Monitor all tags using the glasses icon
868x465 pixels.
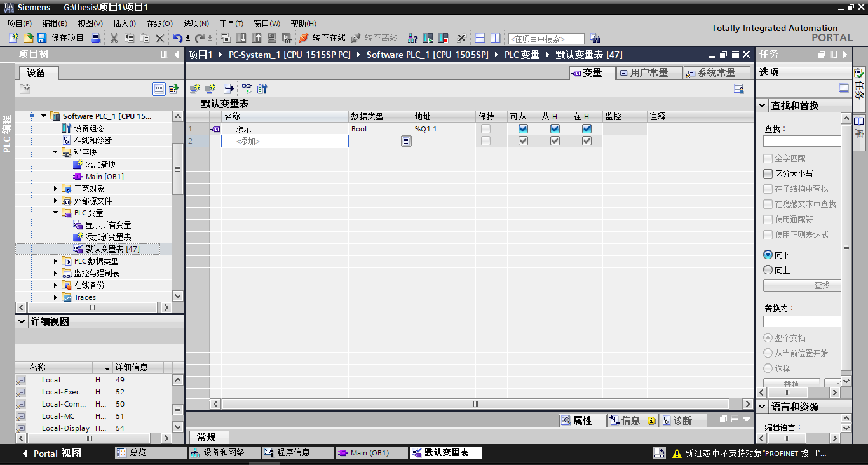click(247, 88)
